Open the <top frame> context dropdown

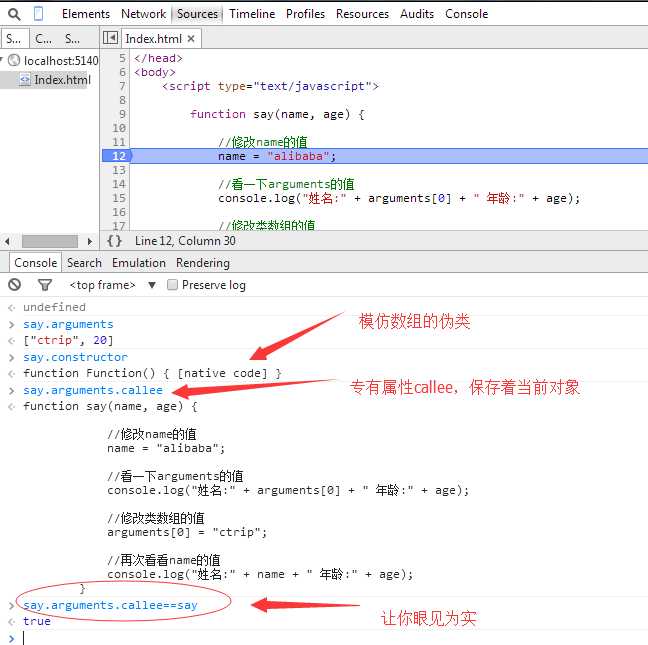[x=113, y=285]
